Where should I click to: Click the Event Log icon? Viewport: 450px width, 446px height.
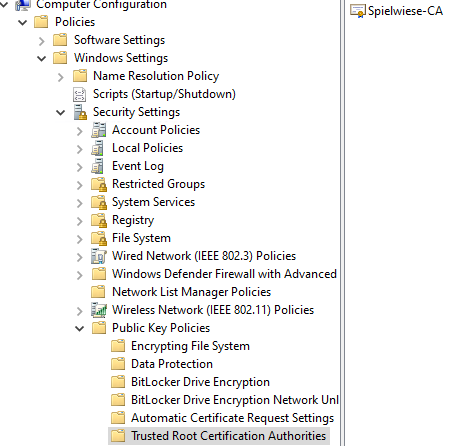click(98, 166)
